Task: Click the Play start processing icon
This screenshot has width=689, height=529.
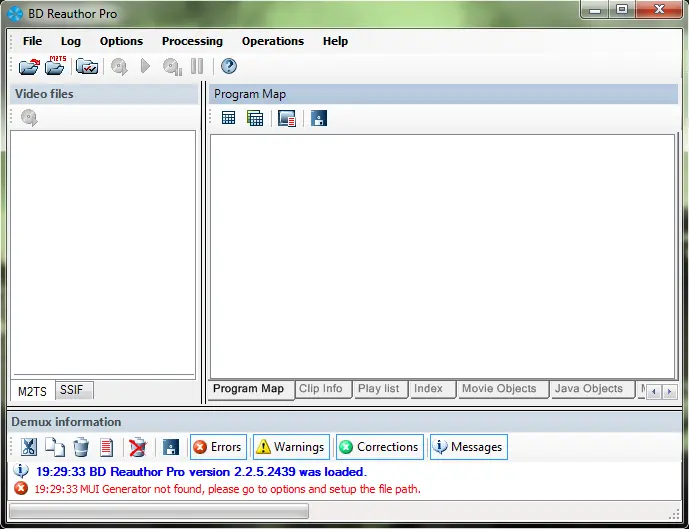Action: click(145, 67)
